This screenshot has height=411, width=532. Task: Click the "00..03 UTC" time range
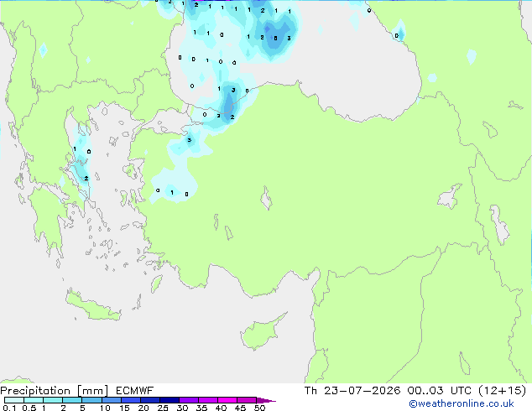[x=439, y=391]
